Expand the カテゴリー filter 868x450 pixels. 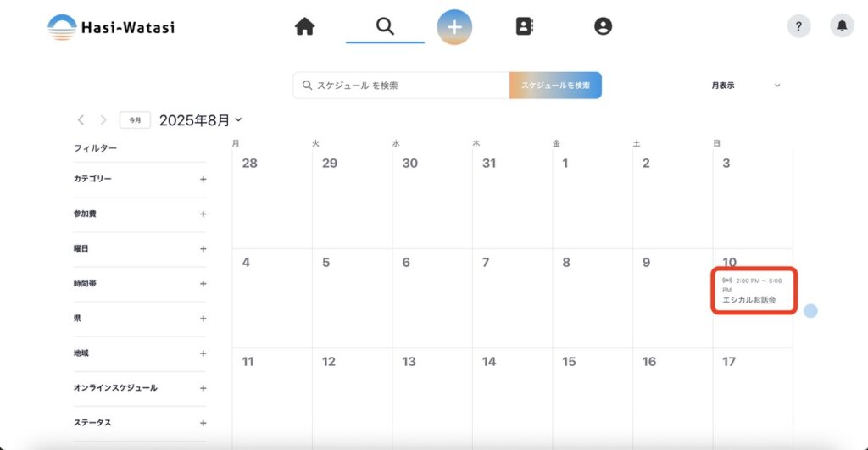tap(203, 179)
